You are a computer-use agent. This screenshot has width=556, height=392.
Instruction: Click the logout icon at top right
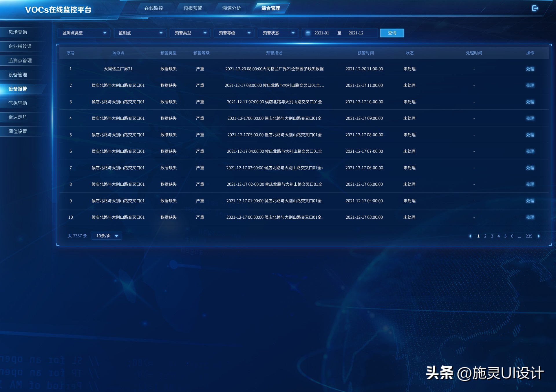[535, 8]
